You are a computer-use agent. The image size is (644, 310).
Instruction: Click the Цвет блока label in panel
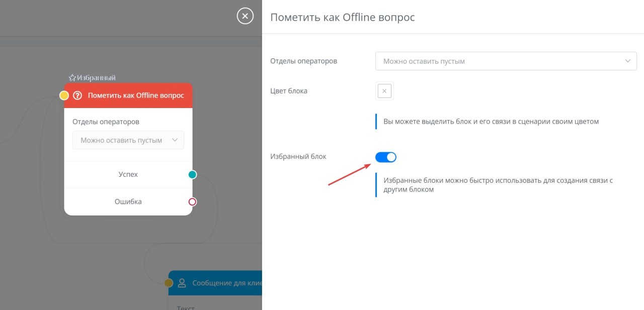289,91
